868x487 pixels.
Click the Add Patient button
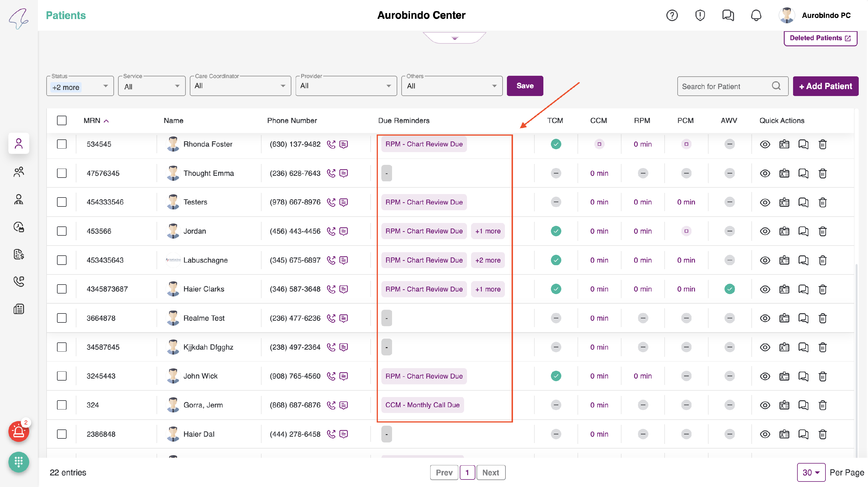[825, 86]
